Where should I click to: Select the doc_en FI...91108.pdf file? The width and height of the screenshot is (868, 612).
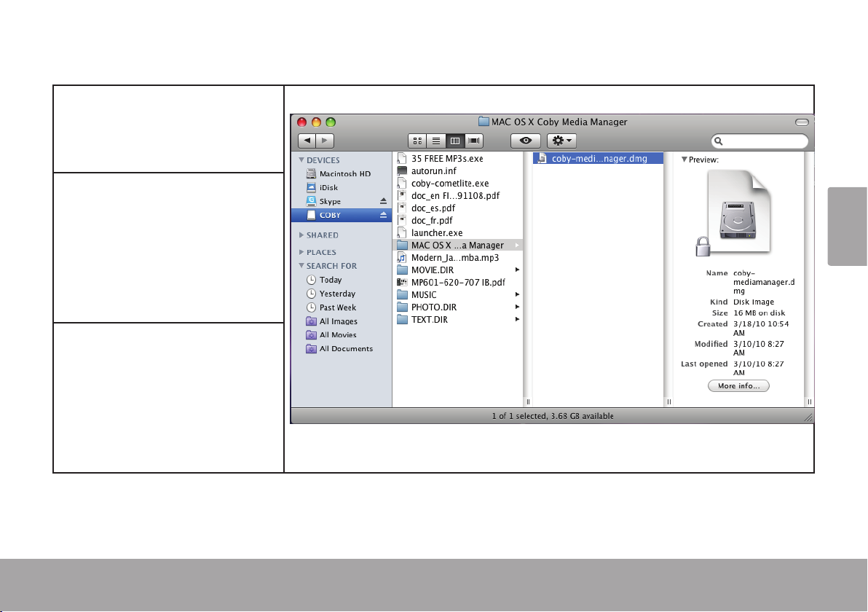(x=458, y=195)
